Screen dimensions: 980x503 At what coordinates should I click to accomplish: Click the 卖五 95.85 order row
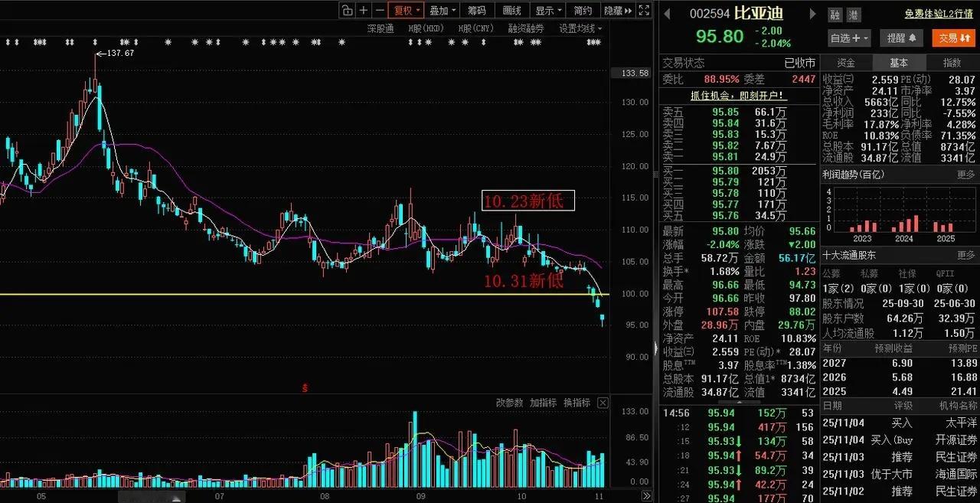pos(738,112)
